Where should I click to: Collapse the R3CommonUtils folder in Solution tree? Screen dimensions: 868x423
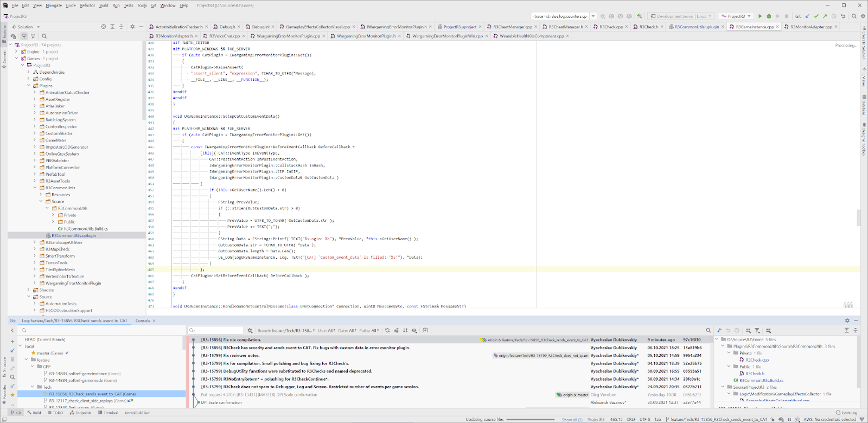coord(35,188)
